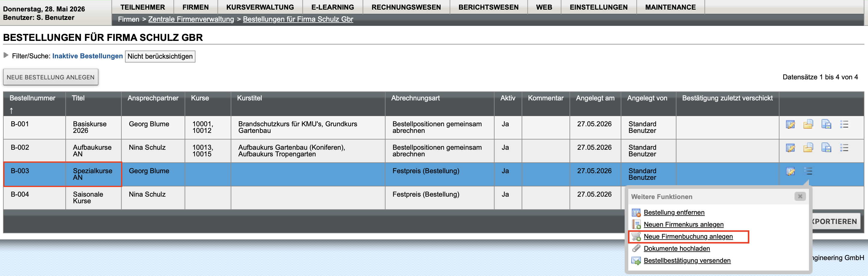868x276 pixels.
Task: Open the E-LEARNING menu
Action: pyautogui.click(x=333, y=7)
